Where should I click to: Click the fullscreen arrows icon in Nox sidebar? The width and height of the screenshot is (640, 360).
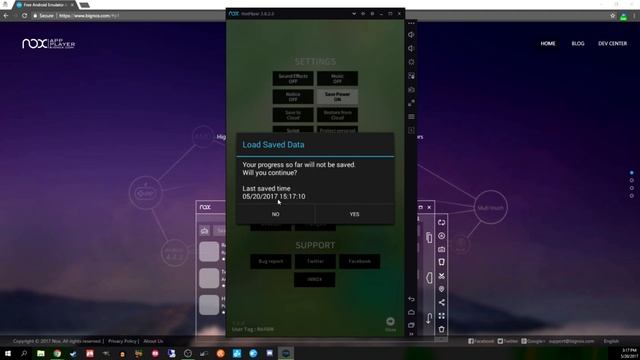pyautogui.click(x=411, y=103)
